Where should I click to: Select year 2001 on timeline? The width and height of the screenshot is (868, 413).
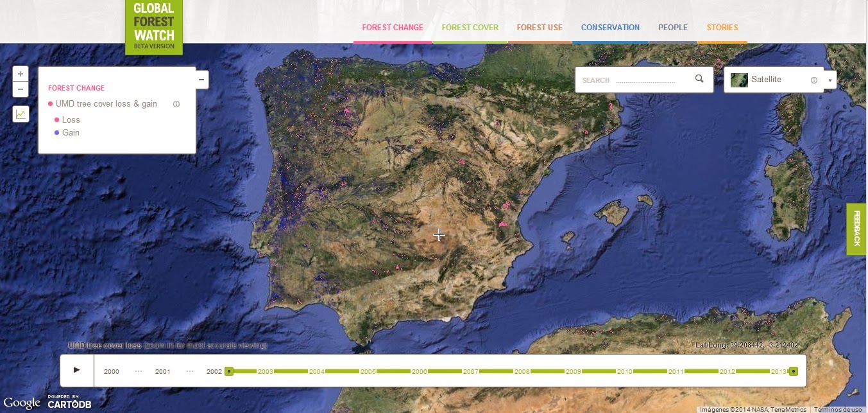click(x=163, y=372)
